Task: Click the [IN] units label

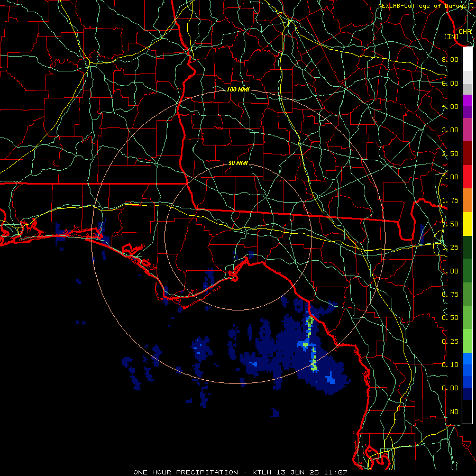Action: pos(452,36)
